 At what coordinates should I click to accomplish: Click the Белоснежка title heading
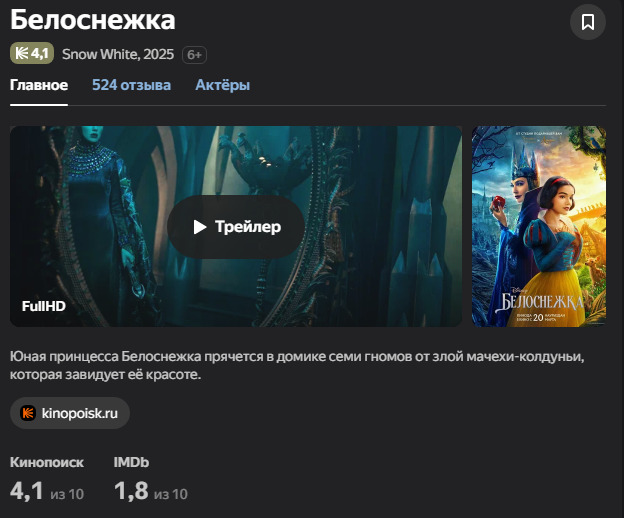pos(93,19)
